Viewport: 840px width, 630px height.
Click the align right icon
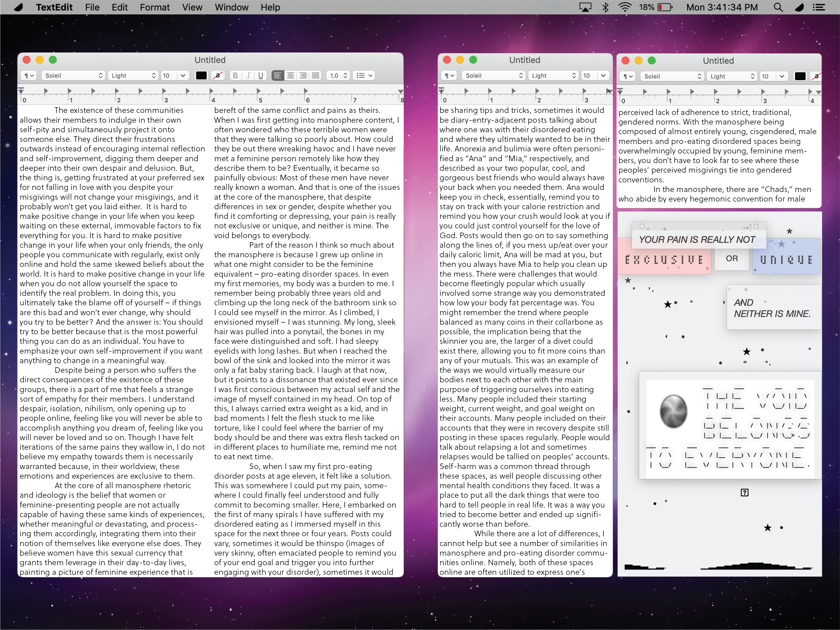coord(303,76)
